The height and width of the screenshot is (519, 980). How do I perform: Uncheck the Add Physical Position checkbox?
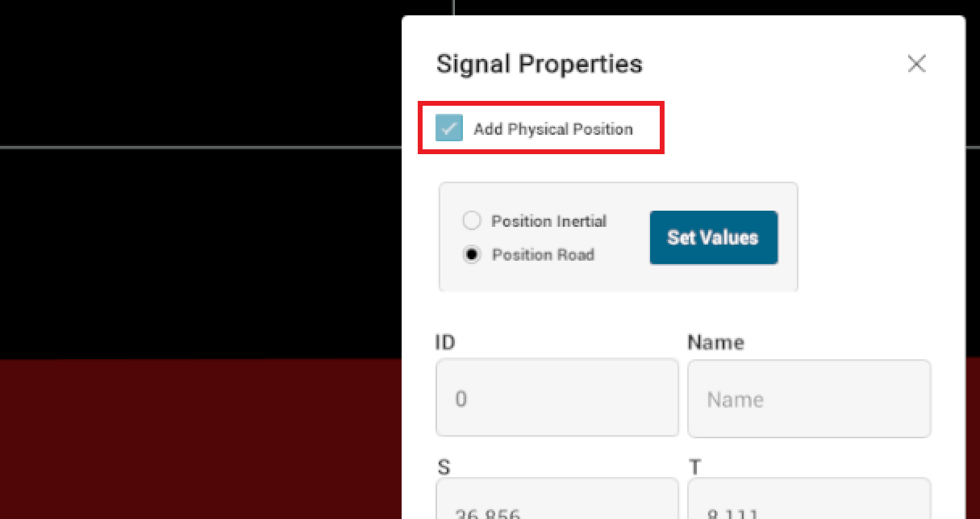pyautogui.click(x=449, y=128)
